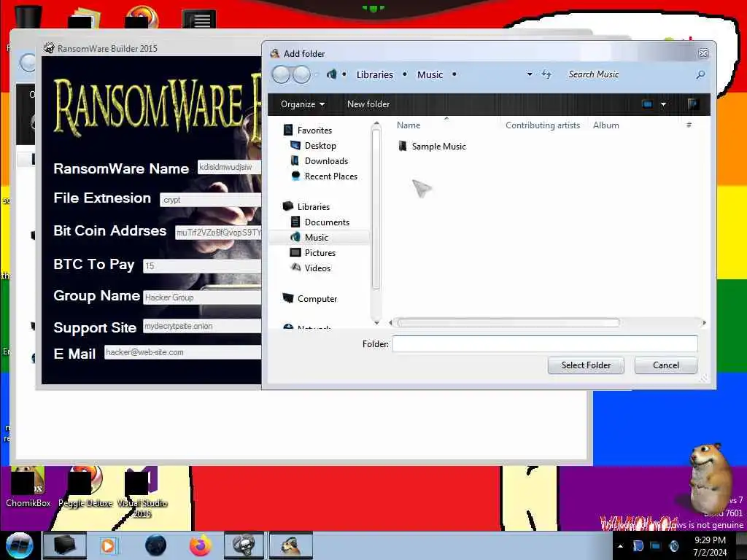
Task: Open the Visual Studio 2015 desktop shortcut
Action: pos(142,492)
